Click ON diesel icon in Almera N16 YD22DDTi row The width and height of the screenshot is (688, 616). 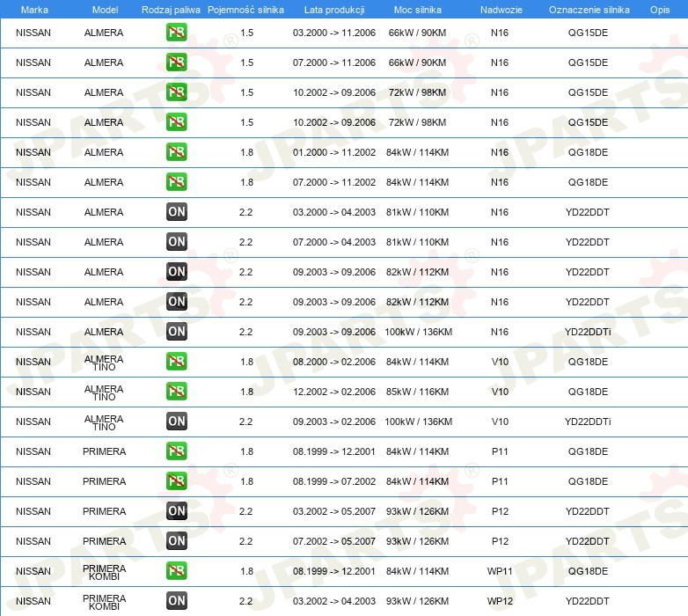[x=176, y=332]
